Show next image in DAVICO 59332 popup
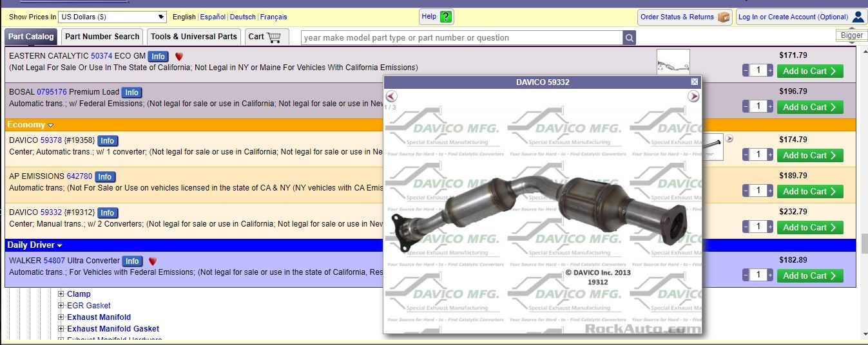Image resolution: width=868 pixels, height=345 pixels. (x=693, y=97)
